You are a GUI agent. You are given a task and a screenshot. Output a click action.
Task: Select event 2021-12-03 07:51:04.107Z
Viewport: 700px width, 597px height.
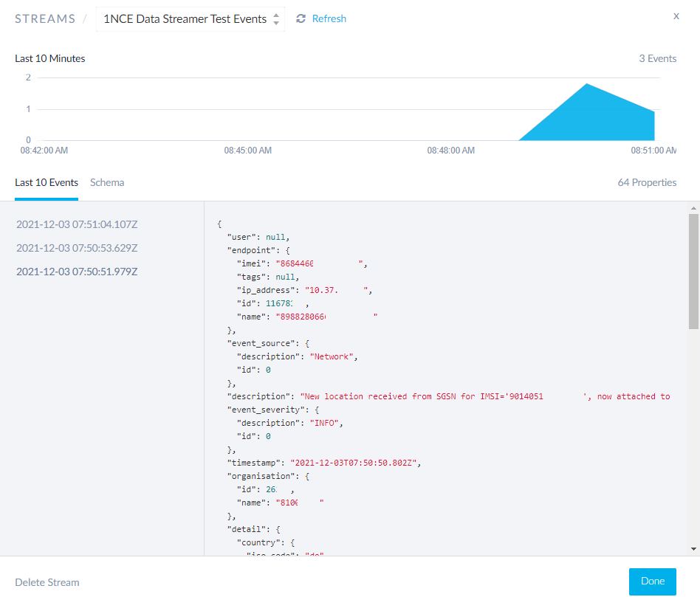click(x=77, y=224)
